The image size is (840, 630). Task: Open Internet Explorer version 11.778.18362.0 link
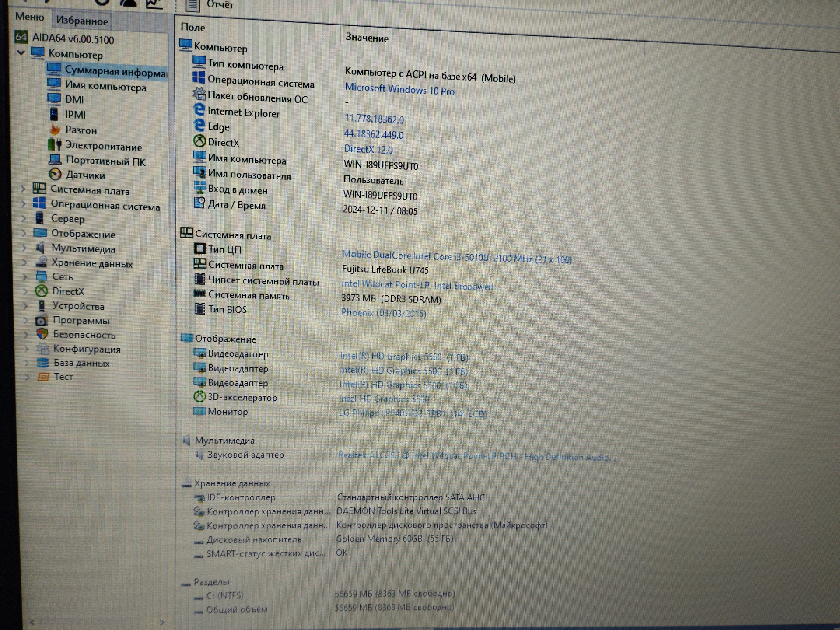point(374,119)
